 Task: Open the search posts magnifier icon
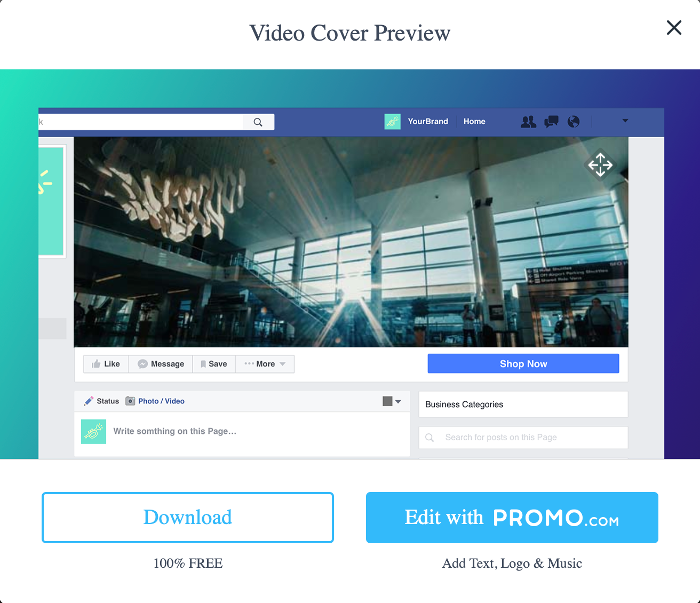click(429, 438)
